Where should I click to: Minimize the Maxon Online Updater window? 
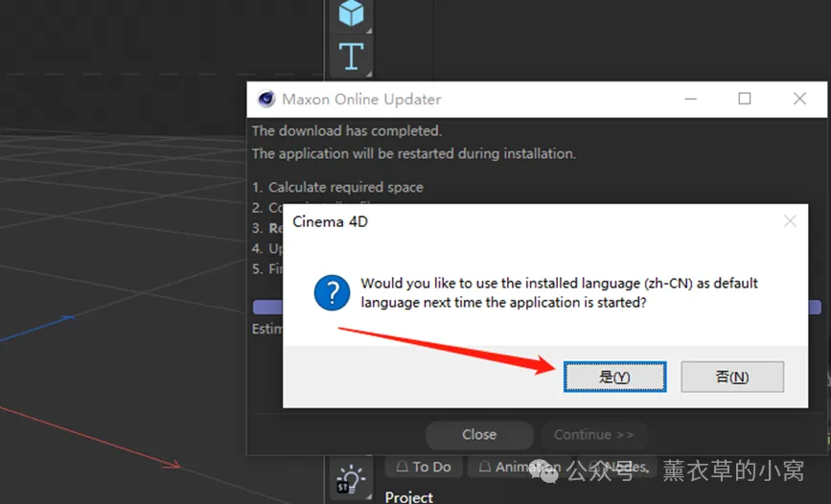pyautogui.click(x=690, y=99)
